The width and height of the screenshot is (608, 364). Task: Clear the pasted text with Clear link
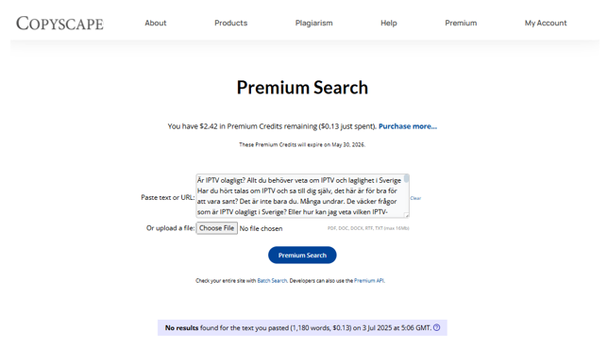pyautogui.click(x=415, y=198)
